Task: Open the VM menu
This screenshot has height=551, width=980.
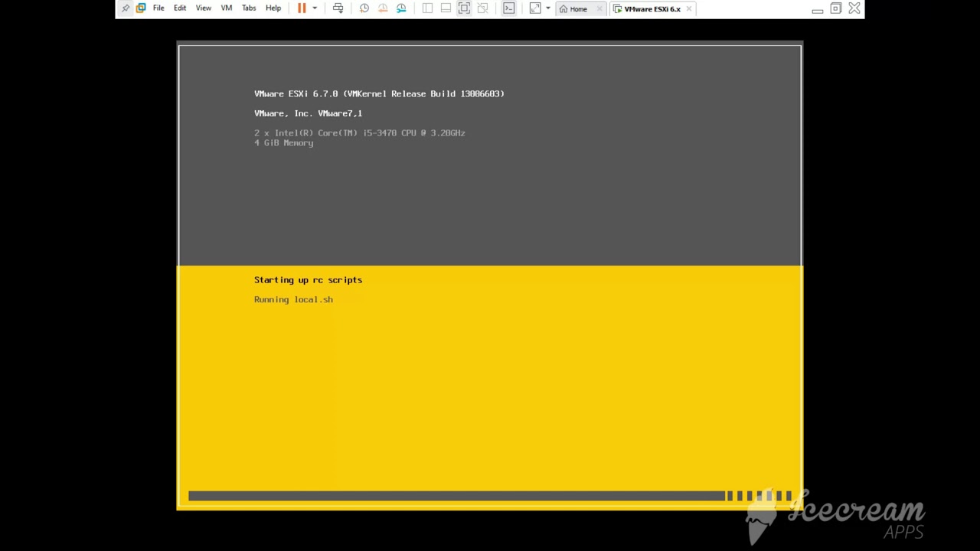Action: 227,8
